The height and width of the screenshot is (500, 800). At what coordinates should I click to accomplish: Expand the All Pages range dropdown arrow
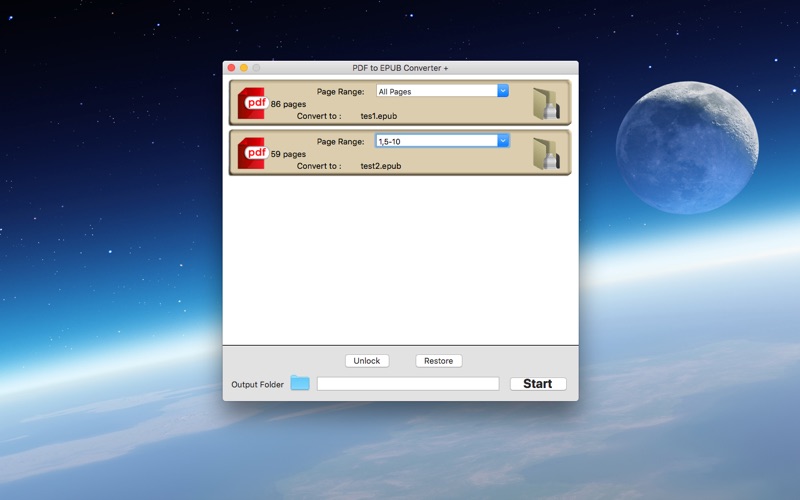[503, 91]
